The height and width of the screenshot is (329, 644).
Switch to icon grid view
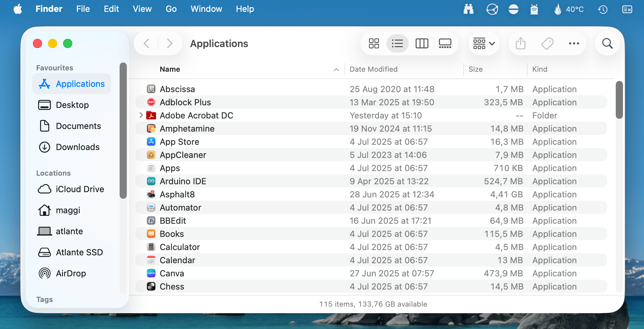(374, 43)
